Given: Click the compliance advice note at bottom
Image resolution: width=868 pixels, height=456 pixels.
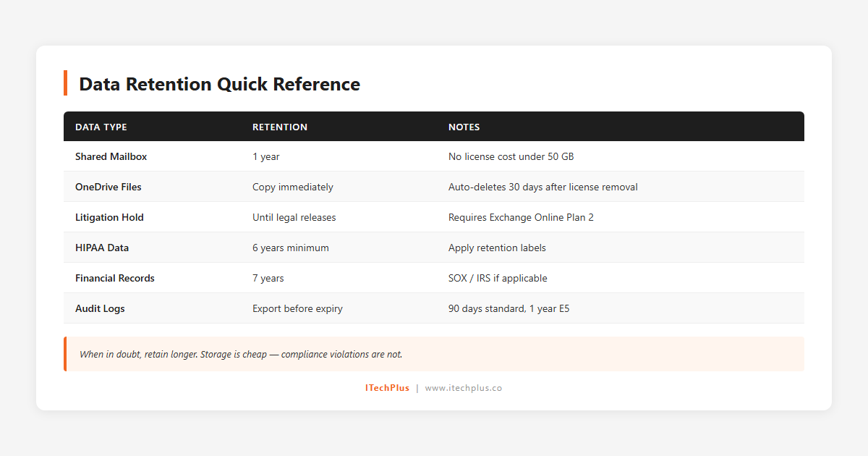Looking at the screenshot, I should [x=240, y=354].
